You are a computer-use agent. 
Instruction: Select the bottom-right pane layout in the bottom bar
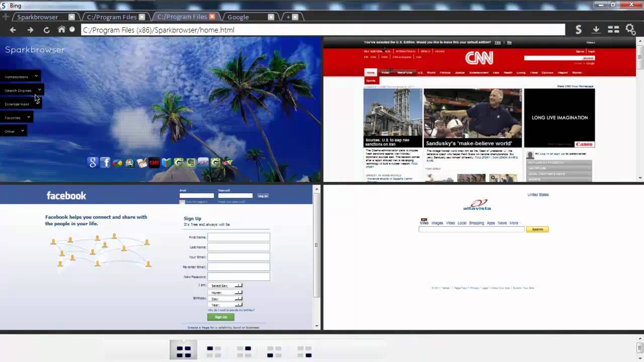[x=304, y=351]
